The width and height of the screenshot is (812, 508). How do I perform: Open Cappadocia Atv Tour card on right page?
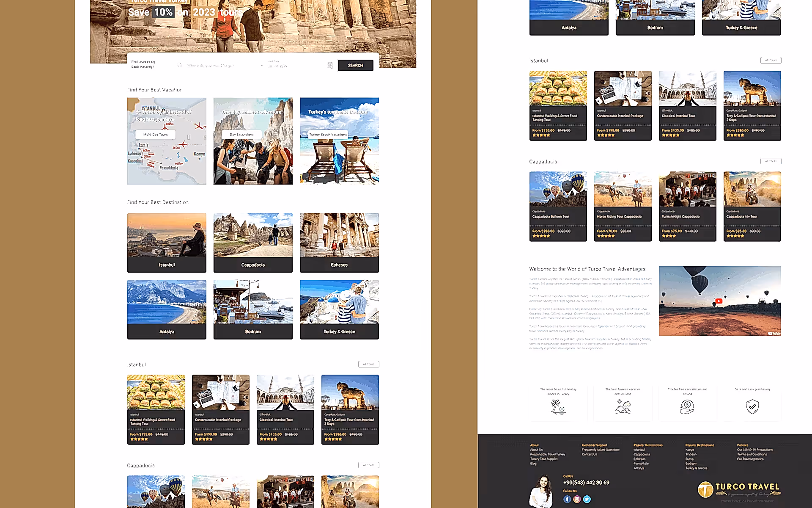(x=752, y=206)
